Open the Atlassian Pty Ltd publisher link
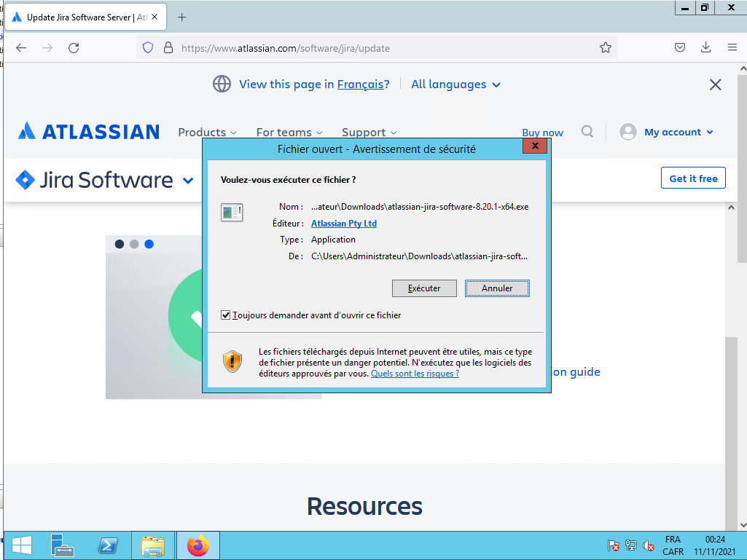 pyautogui.click(x=344, y=224)
